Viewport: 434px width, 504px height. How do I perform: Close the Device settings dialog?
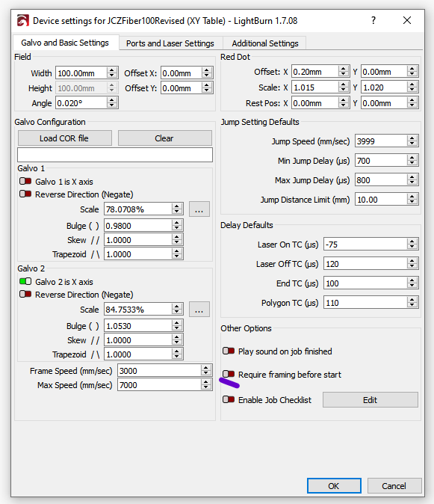[407, 21]
